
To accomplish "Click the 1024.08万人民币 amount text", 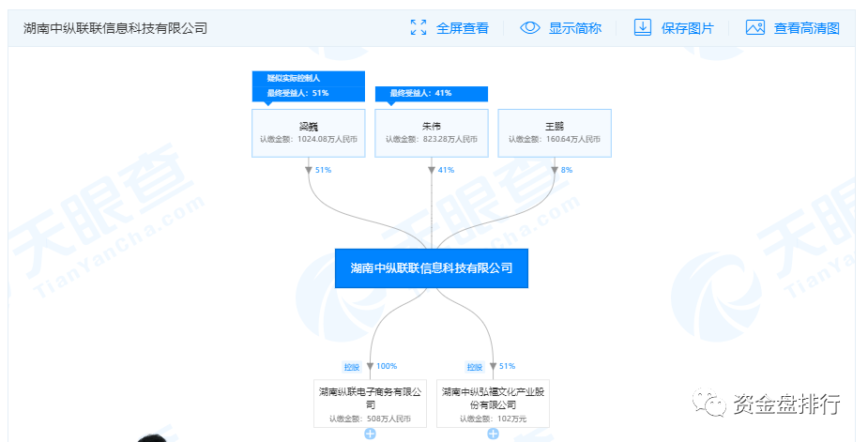I will [327, 139].
